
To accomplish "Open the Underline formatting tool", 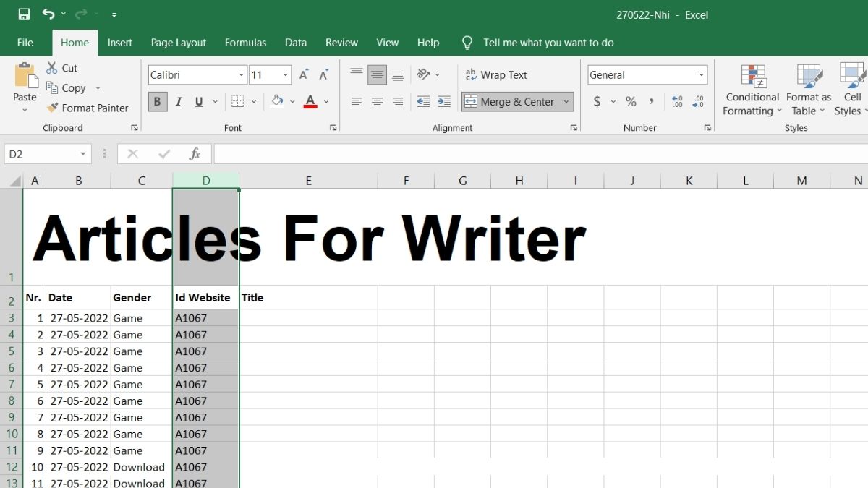I will 198,101.
